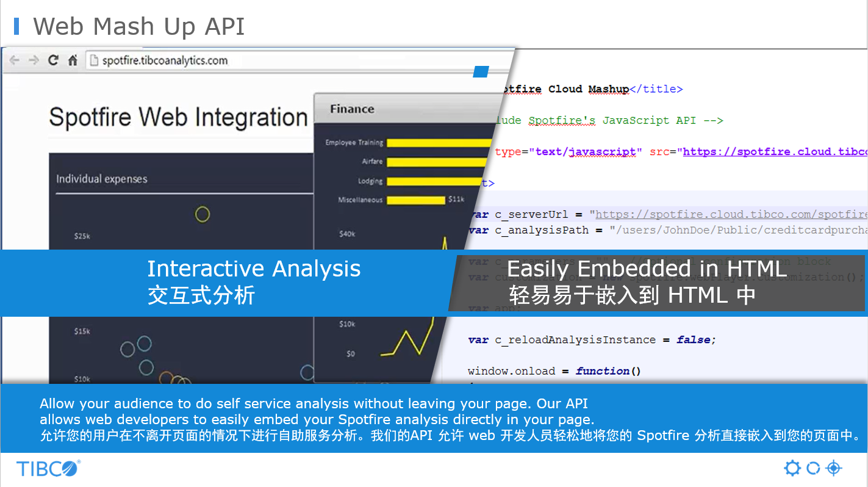This screenshot has height=487, width=868.
Task: Click the 交互式分析 subtitle
Action: (x=201, y=296)
